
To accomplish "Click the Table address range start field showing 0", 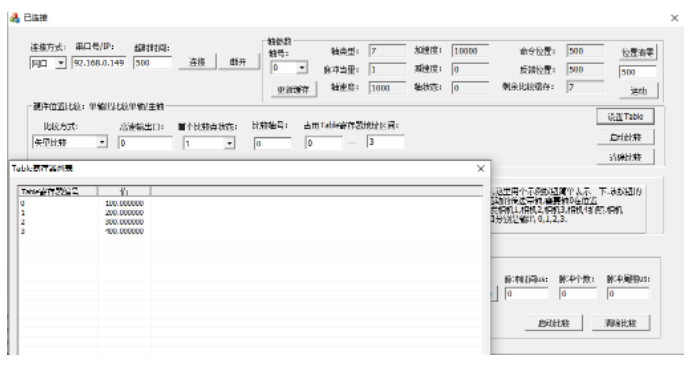I will [324, 143].
